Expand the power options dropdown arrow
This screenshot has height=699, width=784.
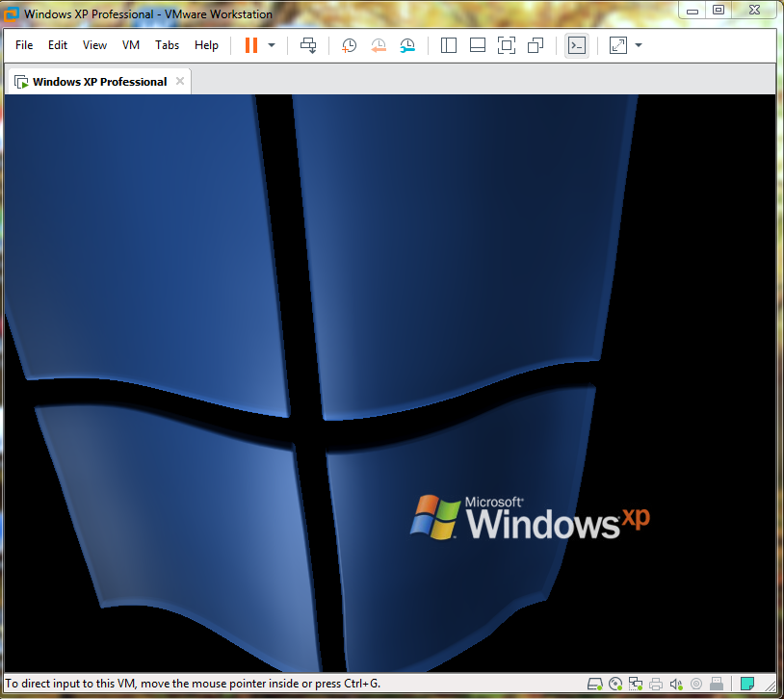tap(272, 45)
